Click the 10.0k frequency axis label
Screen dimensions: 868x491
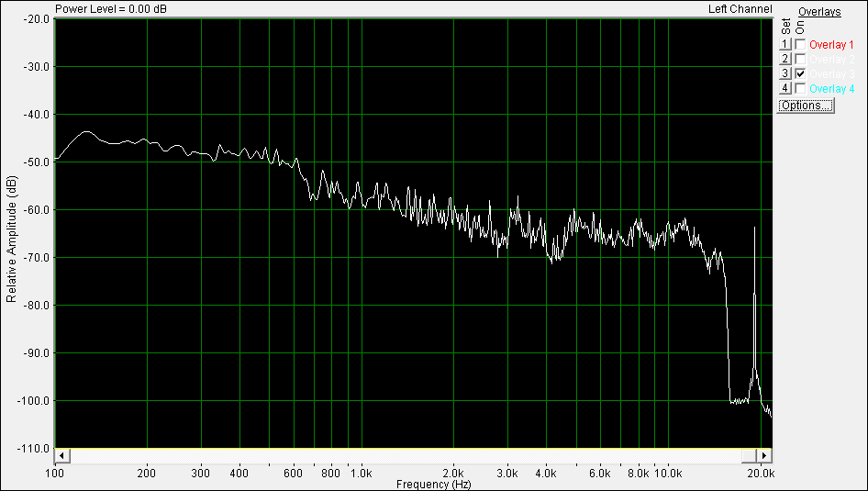pos(668,474)
